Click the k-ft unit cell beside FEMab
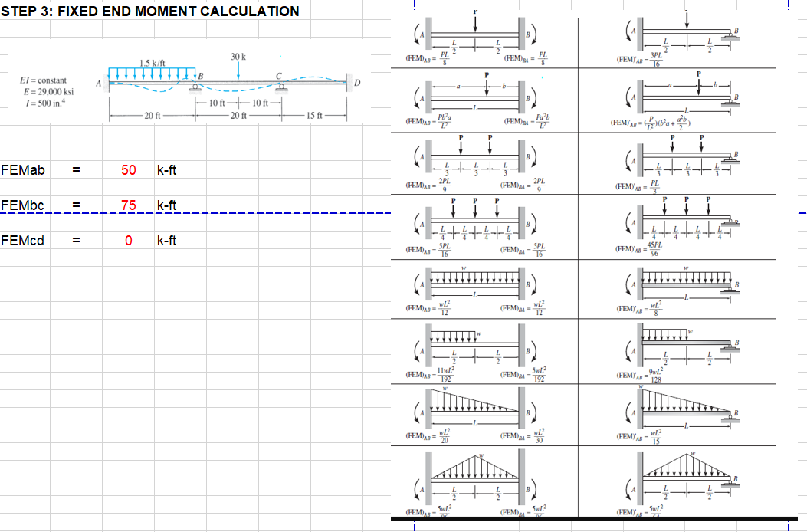807x532 pixels. point(166,170)
